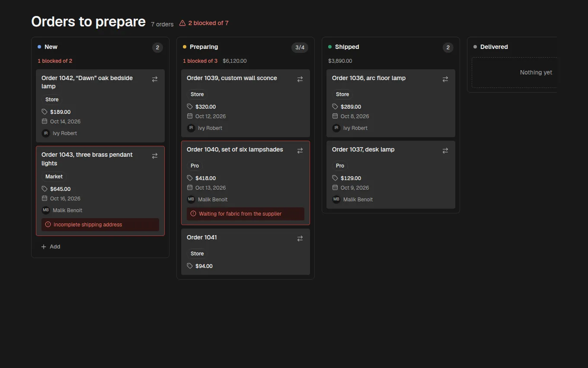588x368 pixels.
Task: Click calendar icon for Oct 16, 2026
Action: (x=45, y=198)
